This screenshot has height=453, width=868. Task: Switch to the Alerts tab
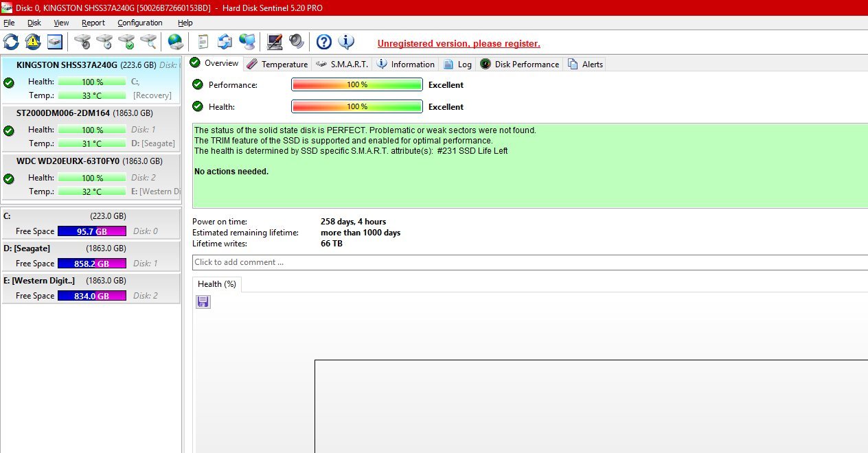pyautogui.click(x=585, y=64)
